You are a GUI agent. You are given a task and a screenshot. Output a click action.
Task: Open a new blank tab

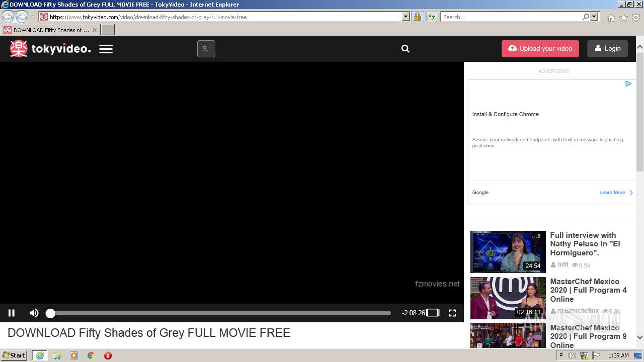pyautogui.click(x=108, y=30)
